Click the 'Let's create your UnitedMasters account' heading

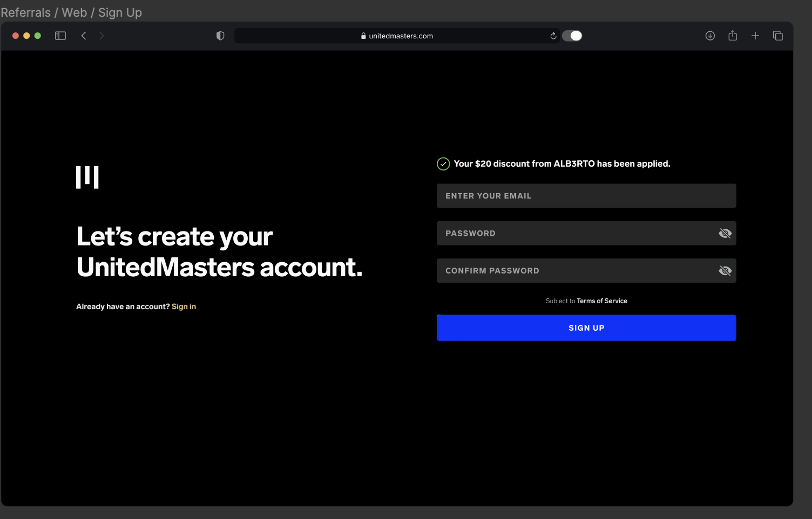[219, 252]
